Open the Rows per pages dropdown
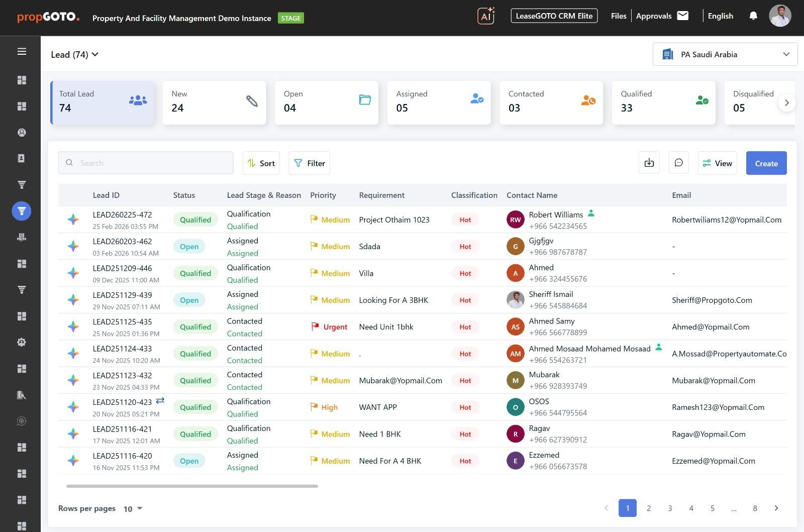This screenshot has width=804, height=532. click(133, 509)
